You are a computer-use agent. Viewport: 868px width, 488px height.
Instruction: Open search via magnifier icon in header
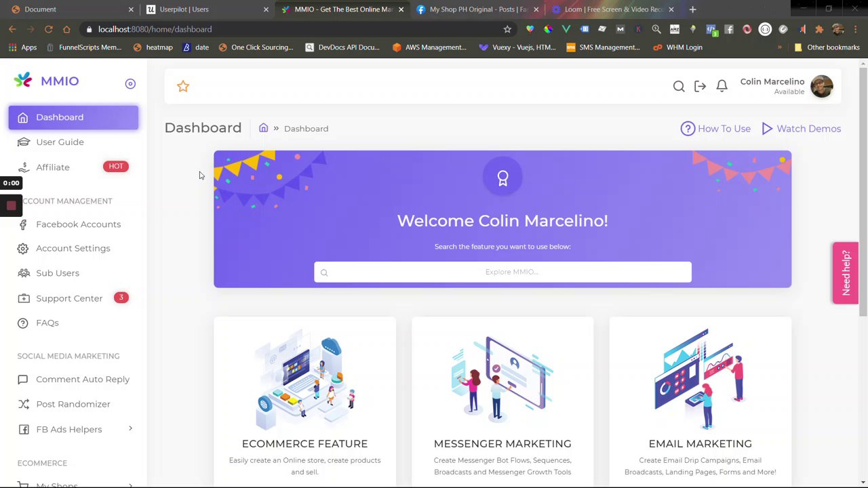click(x=679, y=86)
